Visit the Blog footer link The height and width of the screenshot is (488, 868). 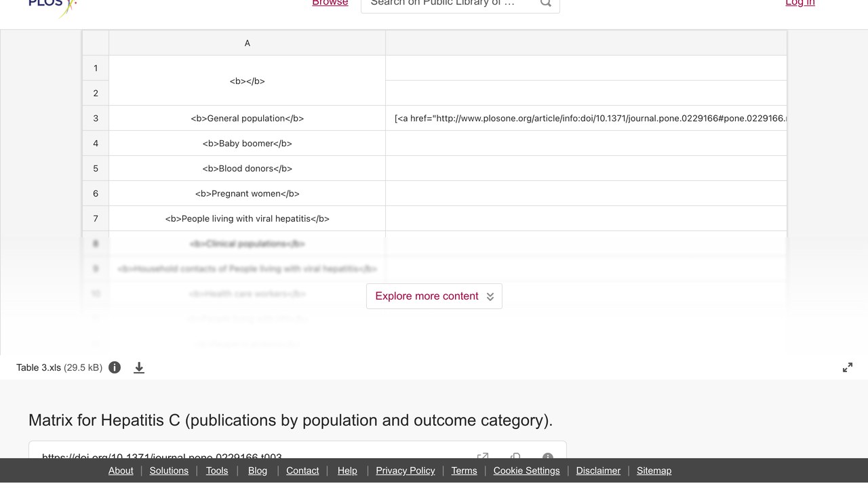pyautogui.click(x=258, y=470)
